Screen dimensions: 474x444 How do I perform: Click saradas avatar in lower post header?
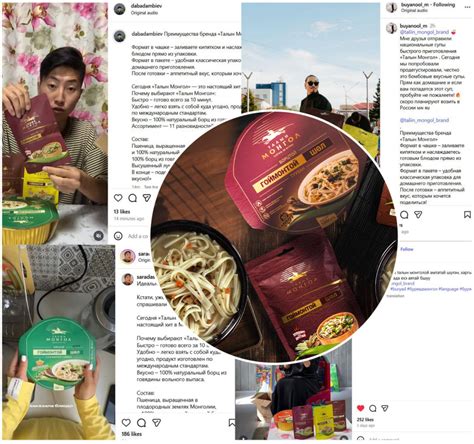pos(127,256)
